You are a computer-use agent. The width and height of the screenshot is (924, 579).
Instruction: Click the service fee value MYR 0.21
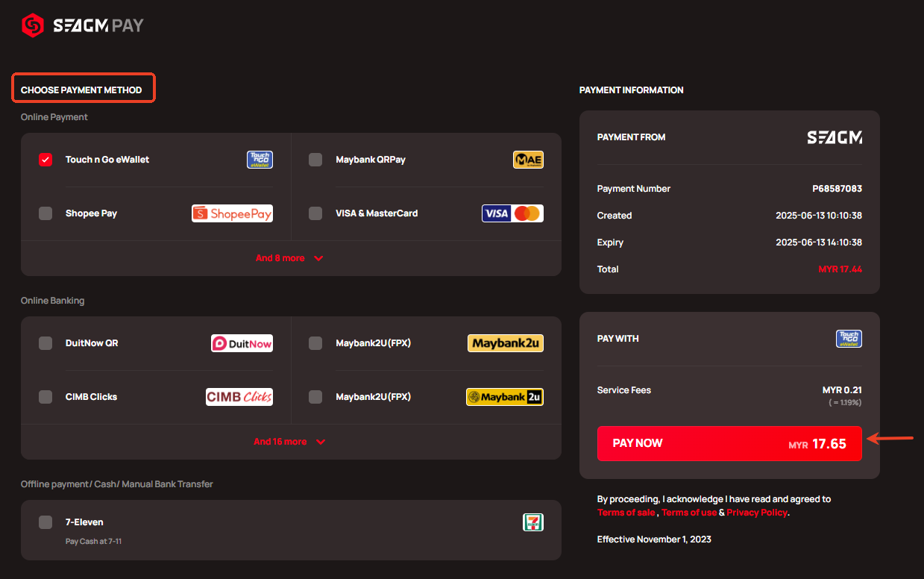click(x=842, y=390)
